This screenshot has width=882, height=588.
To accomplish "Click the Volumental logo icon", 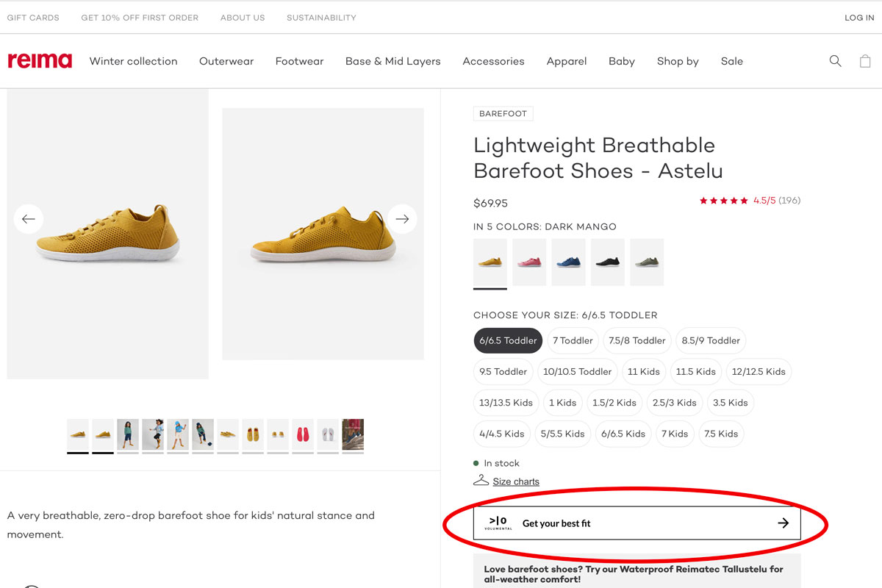I will point(498,523).
